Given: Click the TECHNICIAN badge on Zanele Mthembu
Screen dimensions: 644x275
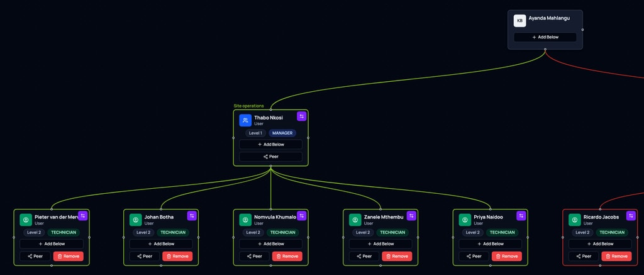Looking at the screenshot, I should click(x=392, y=232).
